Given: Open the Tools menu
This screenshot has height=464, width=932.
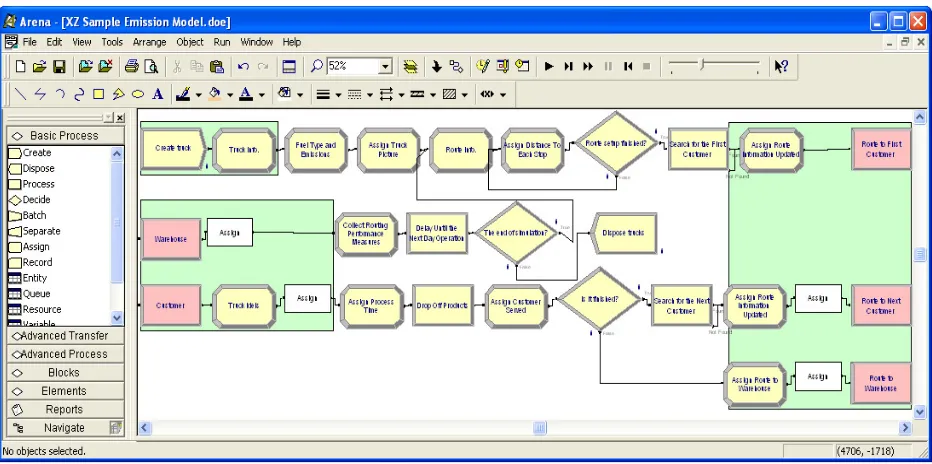Looking at the screenshot, I should pos(112,42).
